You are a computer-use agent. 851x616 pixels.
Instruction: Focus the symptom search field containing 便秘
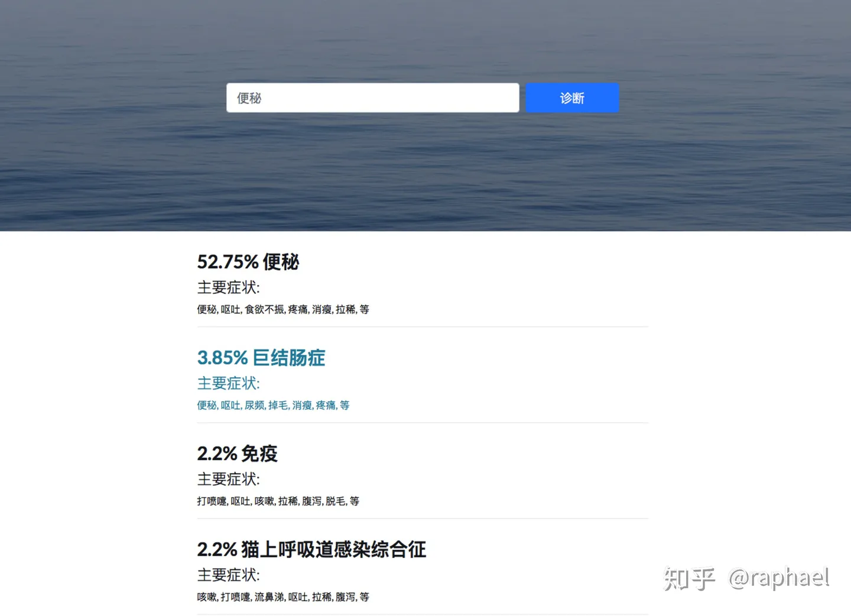point(372,98)
